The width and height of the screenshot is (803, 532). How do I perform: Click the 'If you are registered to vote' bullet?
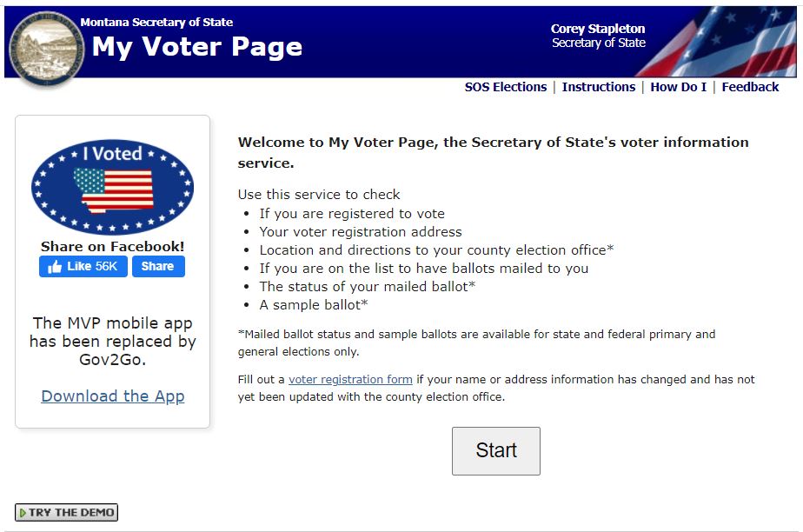(x=352, y=214)
